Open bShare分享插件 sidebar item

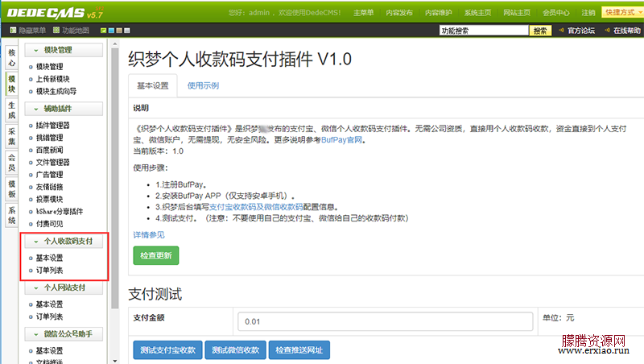(59, 212)
